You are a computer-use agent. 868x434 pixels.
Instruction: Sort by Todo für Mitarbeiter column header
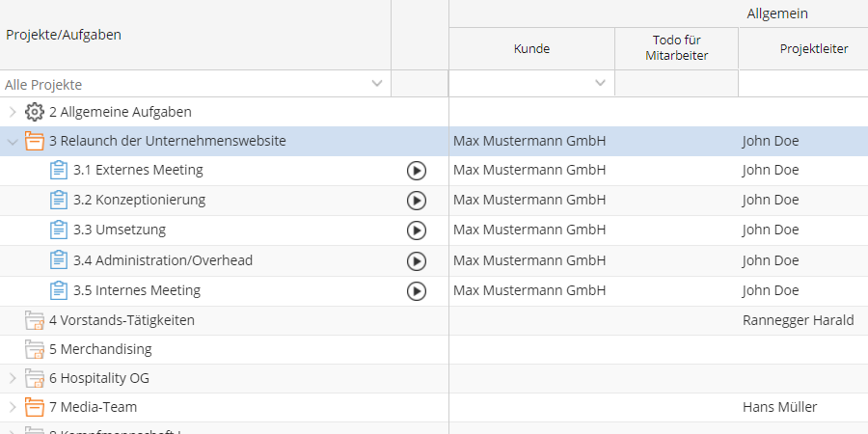click(676, 49)
